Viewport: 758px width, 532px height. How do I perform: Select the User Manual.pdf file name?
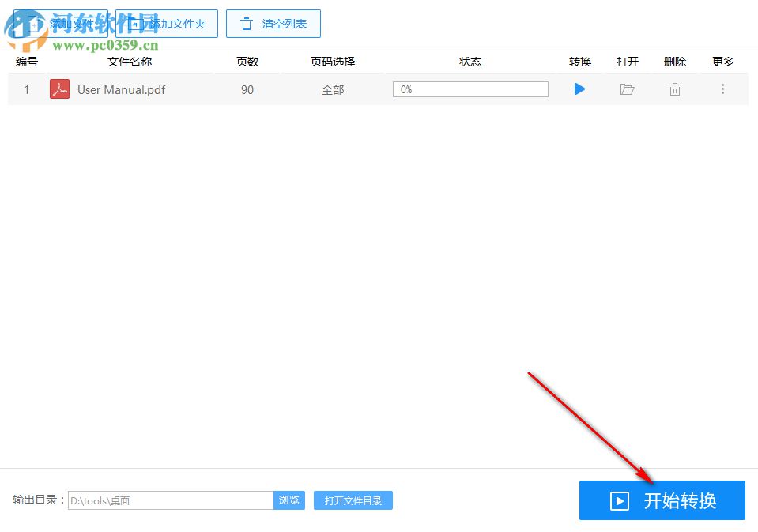click(x=120, y=89)
